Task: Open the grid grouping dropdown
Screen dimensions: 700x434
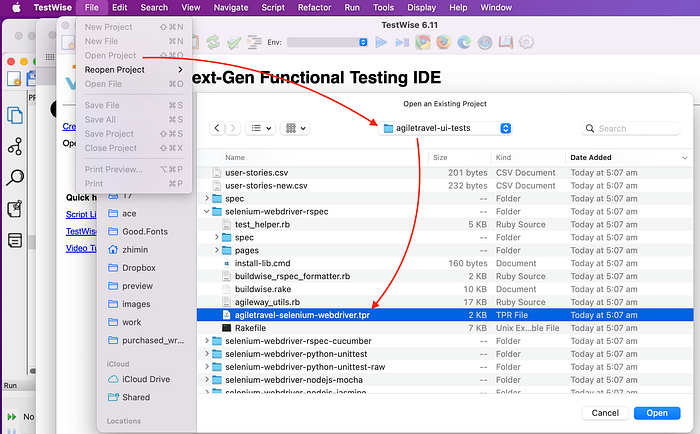Action: coord(295,128)
